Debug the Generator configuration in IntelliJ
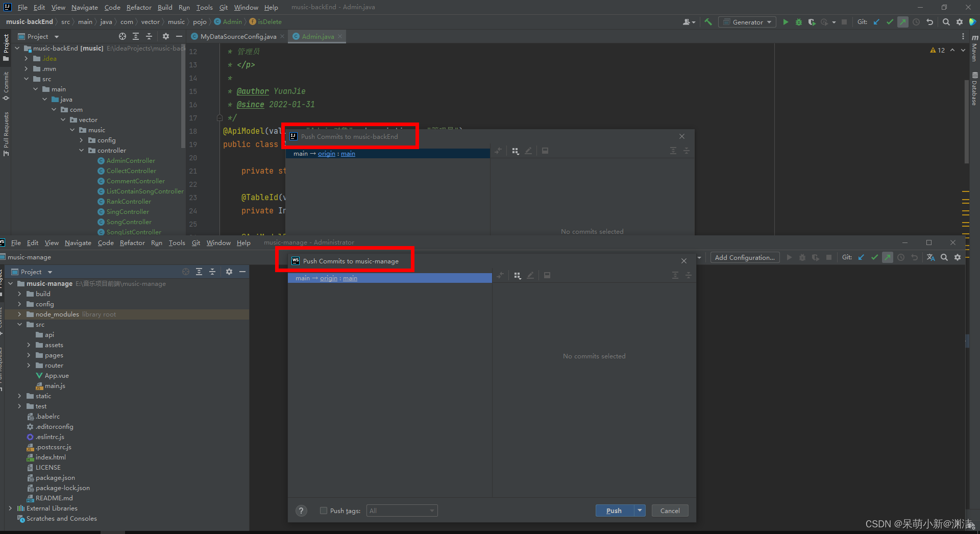 click(799, 22)
